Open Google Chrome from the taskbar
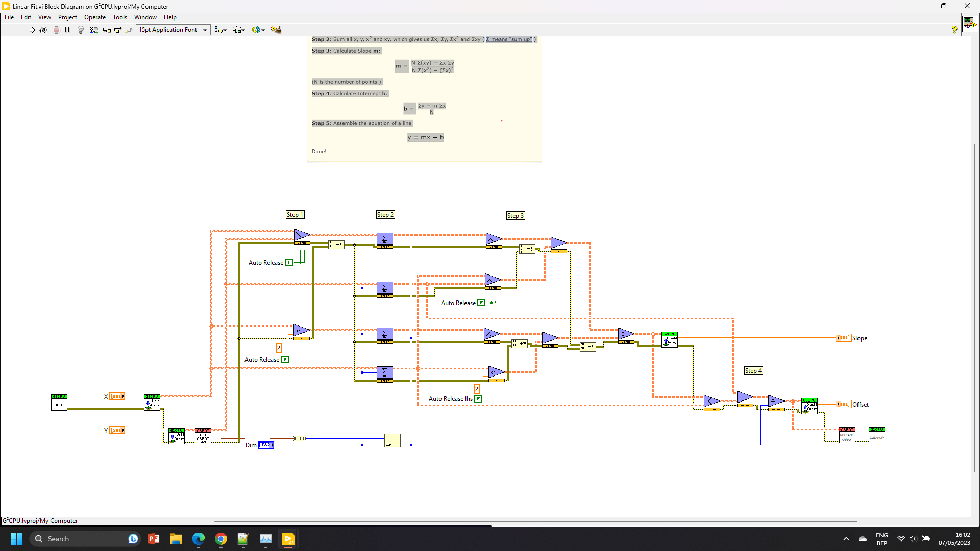The height and width of the screenshot is (551, 980). [x=221, y=539]
